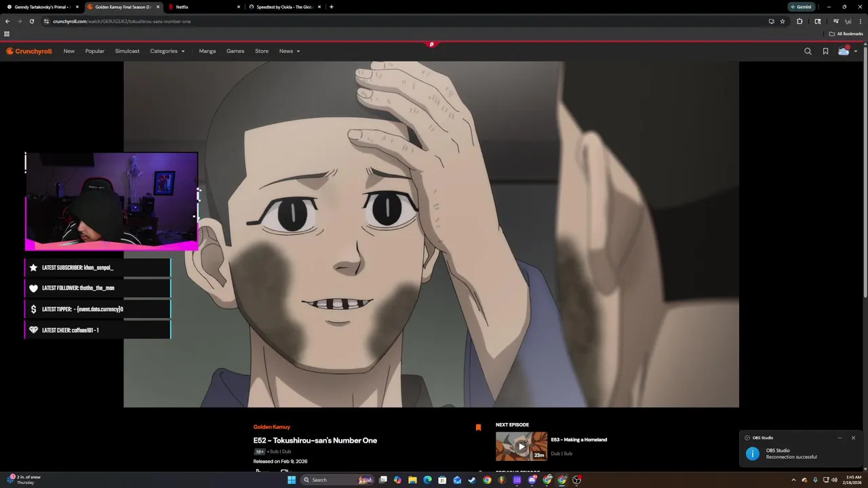This screenshot has height=488, width=868.
Task: Show hidden system tray icons chevron
Action: [793, 480]
